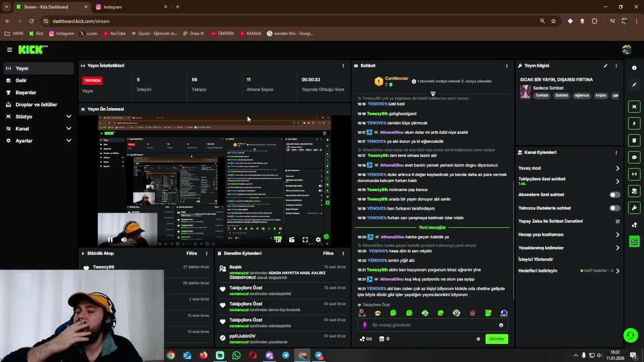644x362 pixels.
Task: Pause the stream preview
Action: click(110, 240)
